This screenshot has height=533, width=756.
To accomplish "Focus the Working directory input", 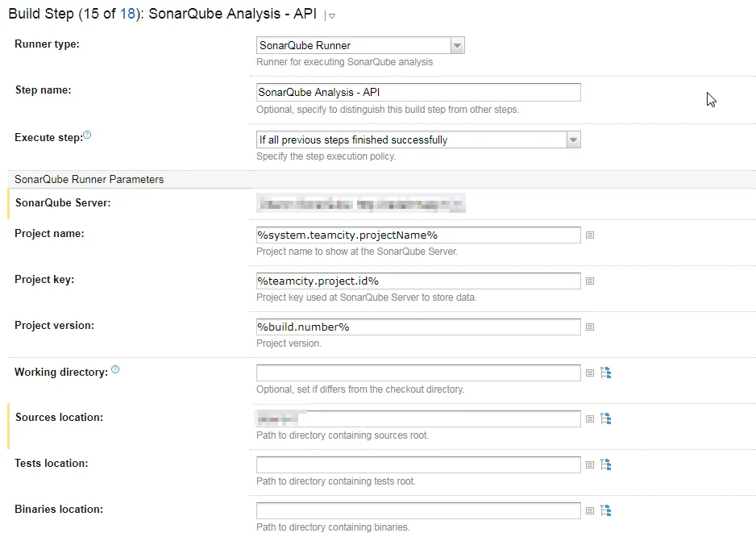I will pos(418,373).
